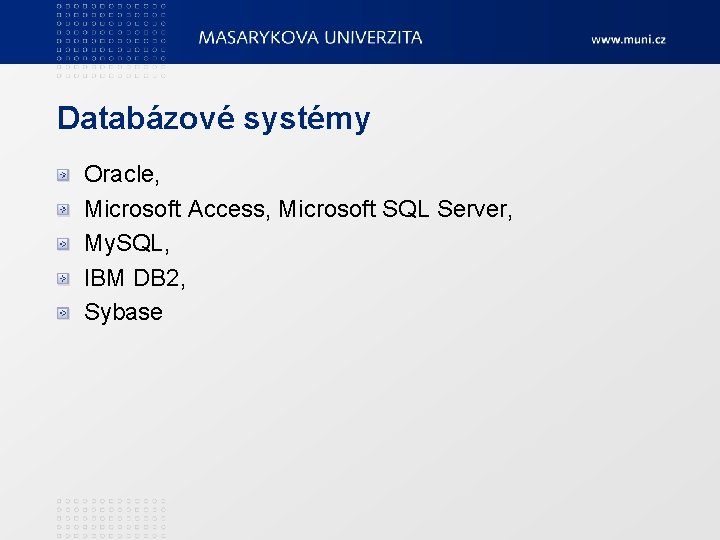The image size is (720, 540).
Task: Click the www.muni.cz link in header
Action: [628, 40]
